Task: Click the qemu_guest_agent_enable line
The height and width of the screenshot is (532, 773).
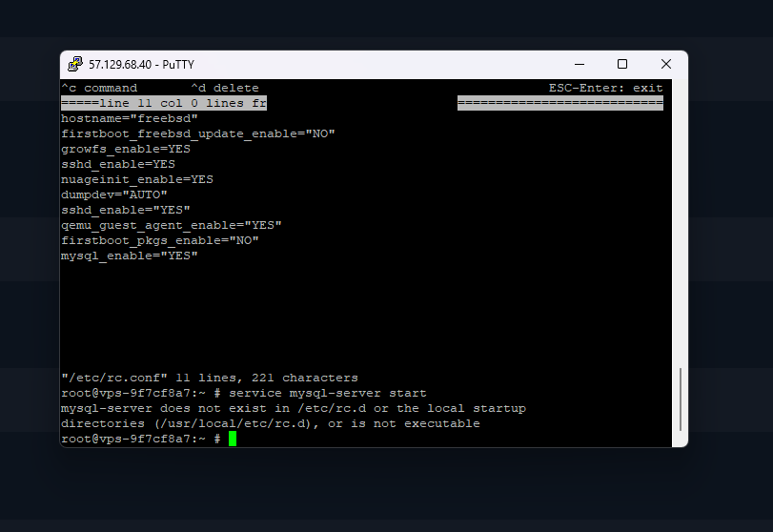Action: [x=172, y=225]
